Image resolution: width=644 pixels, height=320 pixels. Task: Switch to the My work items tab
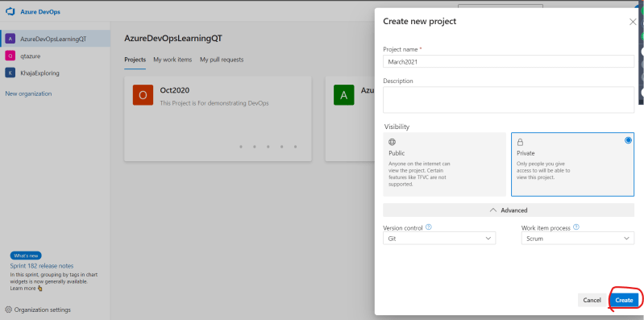(172, 60)
